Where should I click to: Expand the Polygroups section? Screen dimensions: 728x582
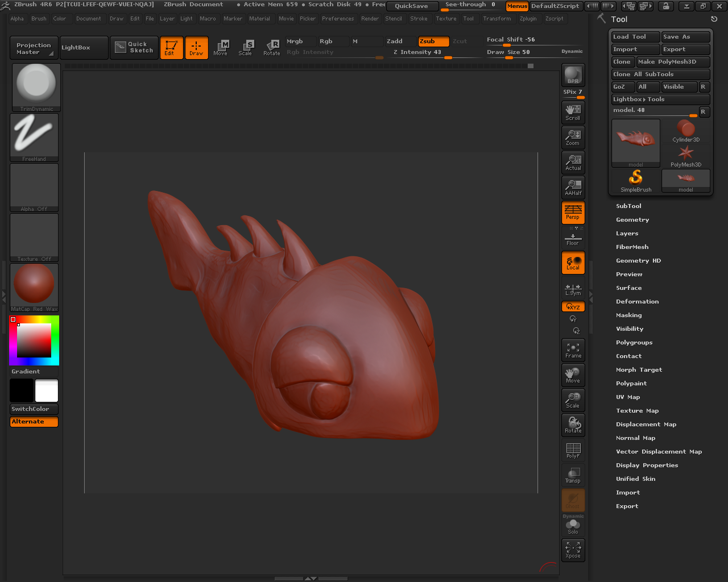(634, 343)
